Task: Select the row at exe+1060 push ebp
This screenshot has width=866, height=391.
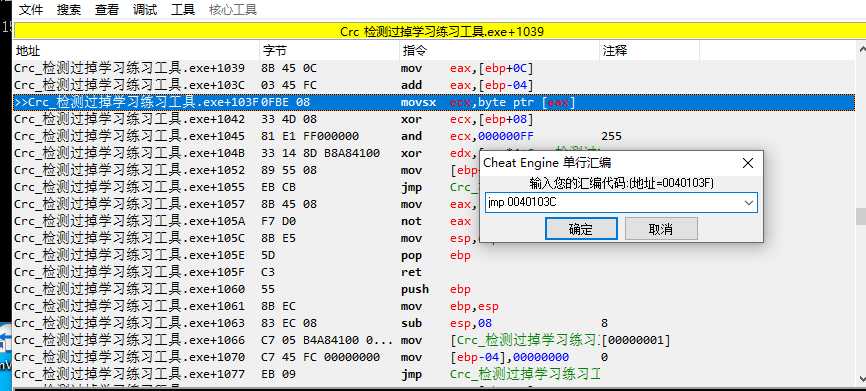Action: coord(434,289)
